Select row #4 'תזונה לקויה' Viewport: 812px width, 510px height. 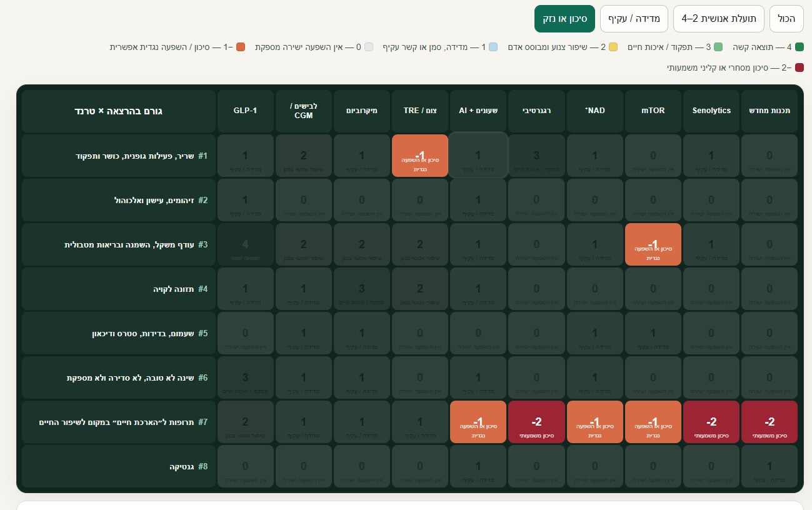[118, 289]
